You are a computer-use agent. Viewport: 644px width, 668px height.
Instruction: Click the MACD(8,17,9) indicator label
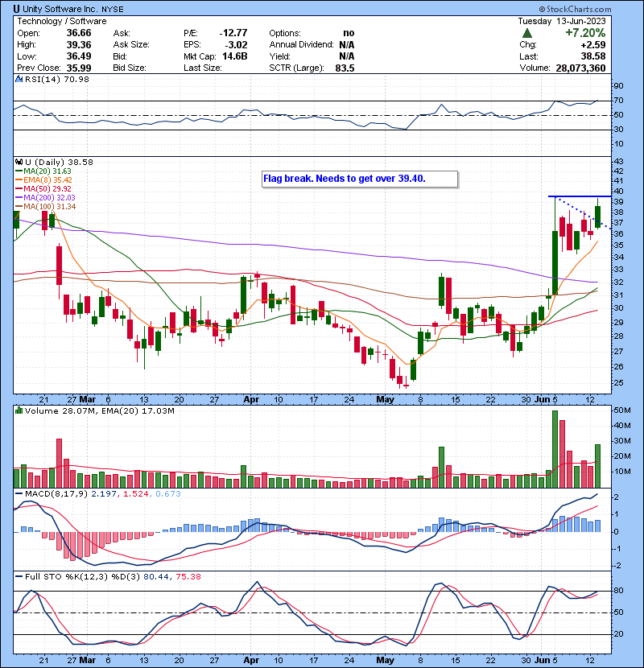(x=56, y=494)
